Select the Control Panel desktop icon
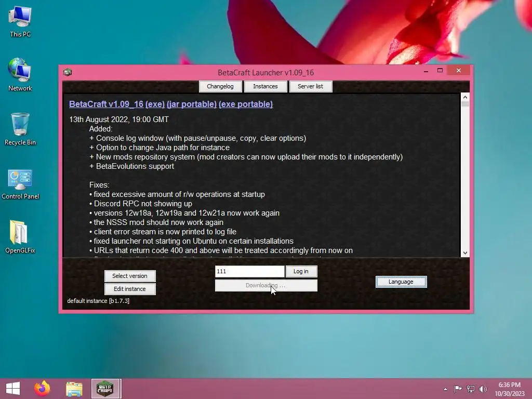The height and width of the screenshot is (399, 532). click(x=20, y=184)
